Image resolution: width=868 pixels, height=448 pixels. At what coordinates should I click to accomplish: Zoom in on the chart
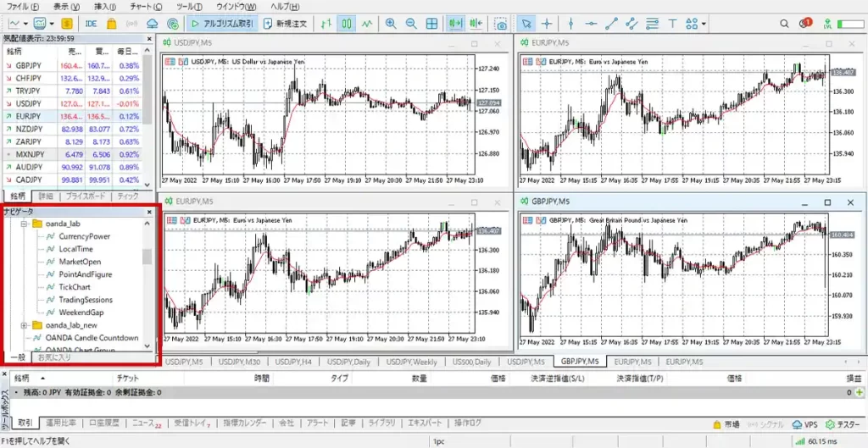(391, 24)
